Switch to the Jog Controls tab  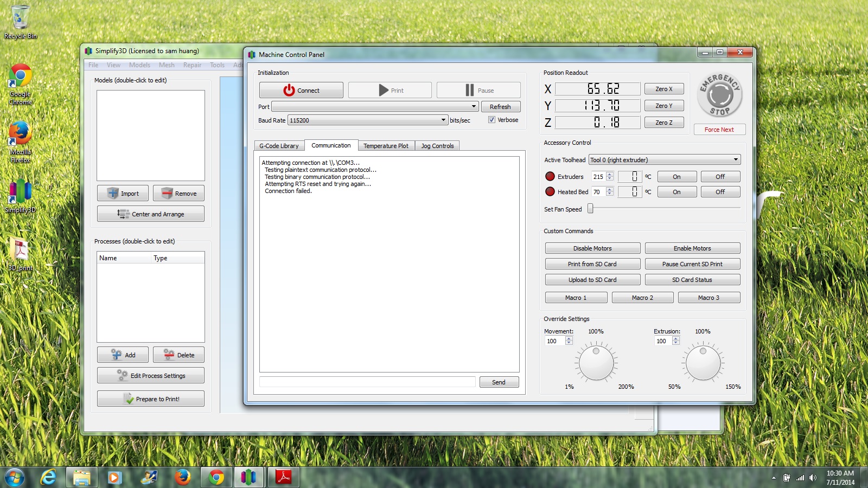click(437, 146)
